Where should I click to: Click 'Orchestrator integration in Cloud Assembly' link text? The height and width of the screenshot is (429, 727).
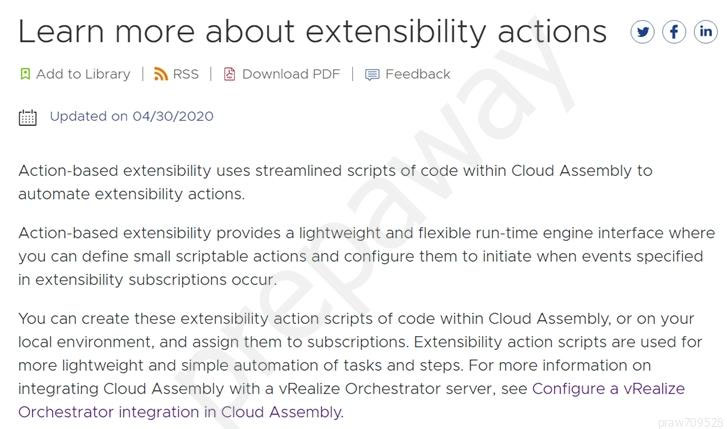(x=181, y=412)
